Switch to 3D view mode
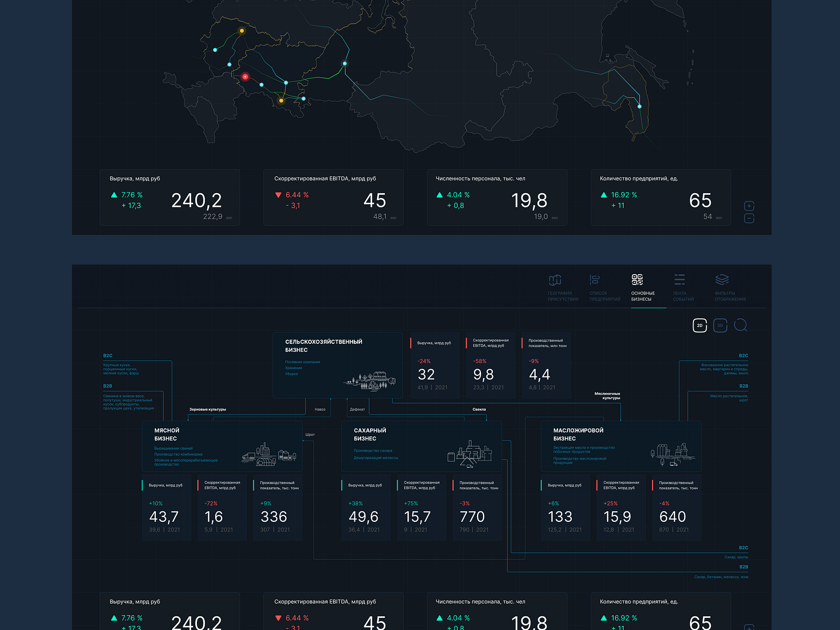This screenshot has height=630, width=840. point(720,325)
